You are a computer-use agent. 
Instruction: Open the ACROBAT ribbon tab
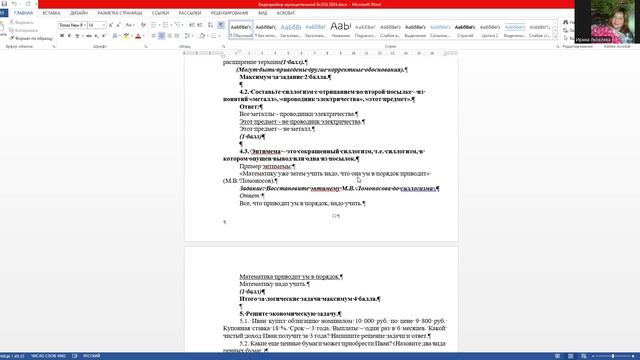click(286, 13)
